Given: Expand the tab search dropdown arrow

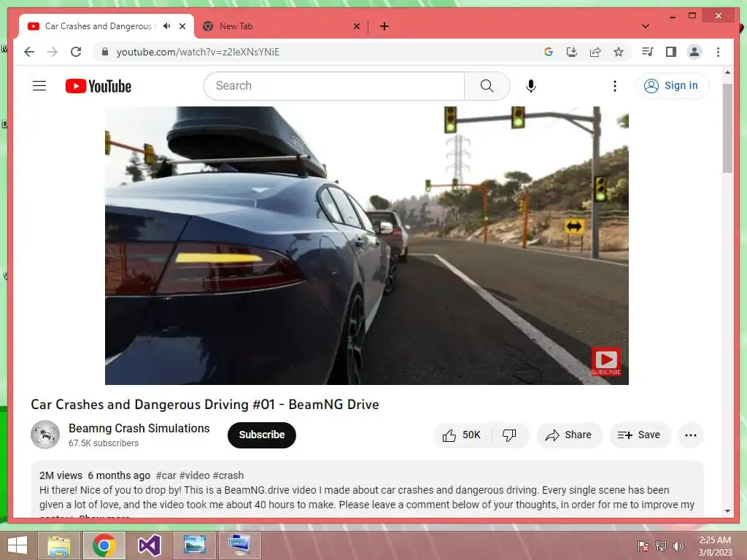Looking at the screenshot, I should (646, 26).
